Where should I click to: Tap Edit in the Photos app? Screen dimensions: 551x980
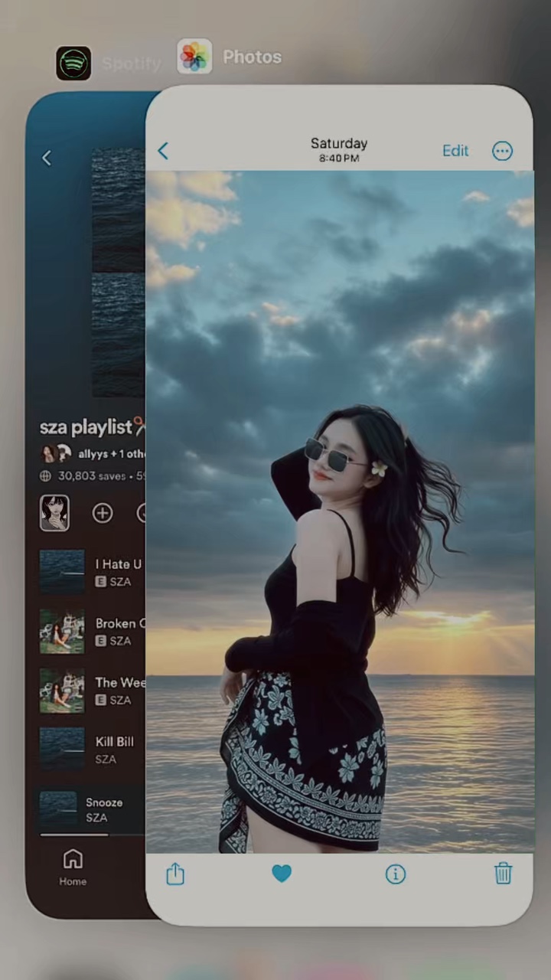coord(455,151)
